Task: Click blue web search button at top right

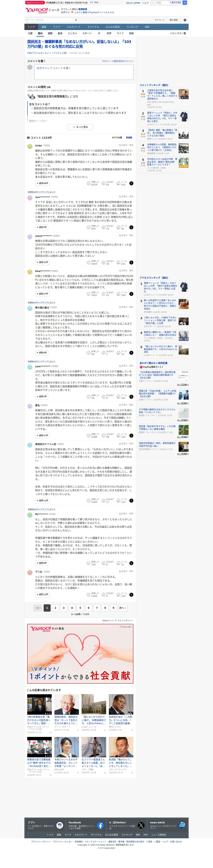Action: pos(185,3)
